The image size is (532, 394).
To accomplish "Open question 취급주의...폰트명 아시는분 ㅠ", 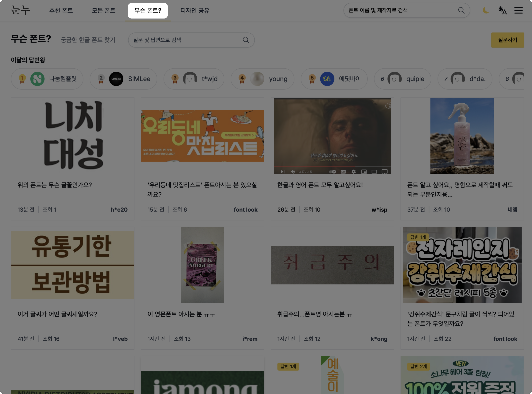I will (x=315, y=314).
